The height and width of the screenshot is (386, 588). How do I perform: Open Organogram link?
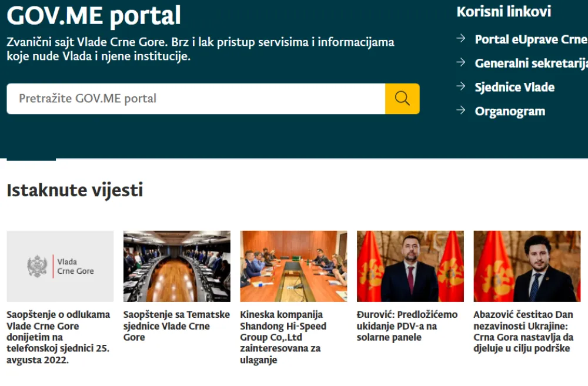pyautogui.click(x=510, y=111)
